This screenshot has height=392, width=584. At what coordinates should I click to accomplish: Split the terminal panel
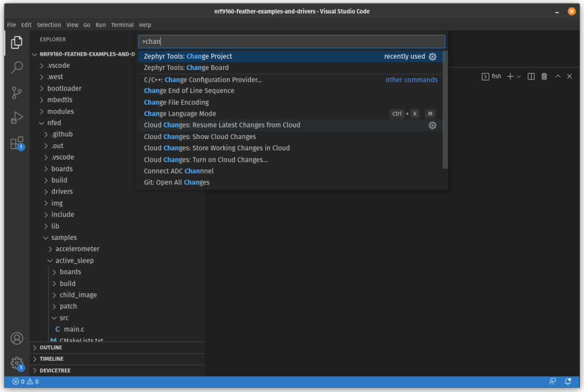point(531,76)
